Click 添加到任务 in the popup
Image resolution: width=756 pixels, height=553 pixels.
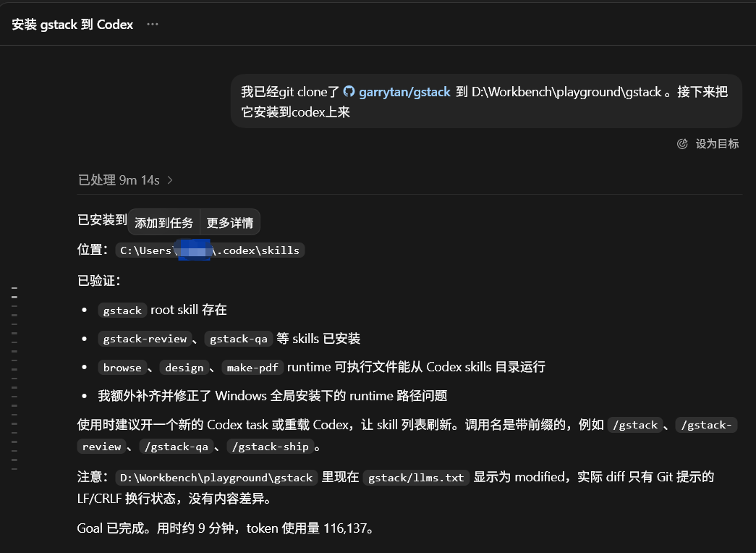click(x=164, y=222)
